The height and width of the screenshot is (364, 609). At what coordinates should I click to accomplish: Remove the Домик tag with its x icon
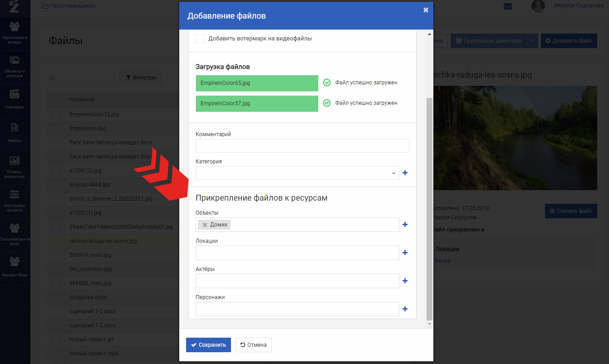click(x=205, y=225)
